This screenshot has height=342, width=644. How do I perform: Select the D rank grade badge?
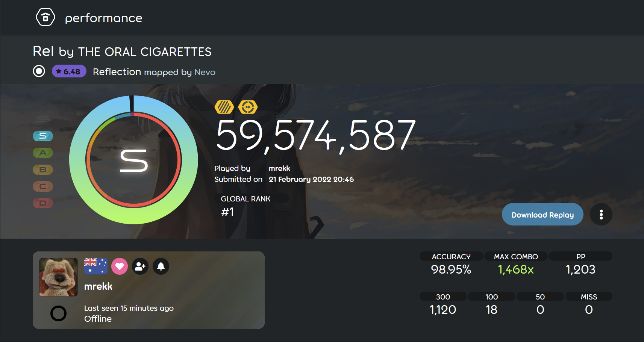(42, 203)
